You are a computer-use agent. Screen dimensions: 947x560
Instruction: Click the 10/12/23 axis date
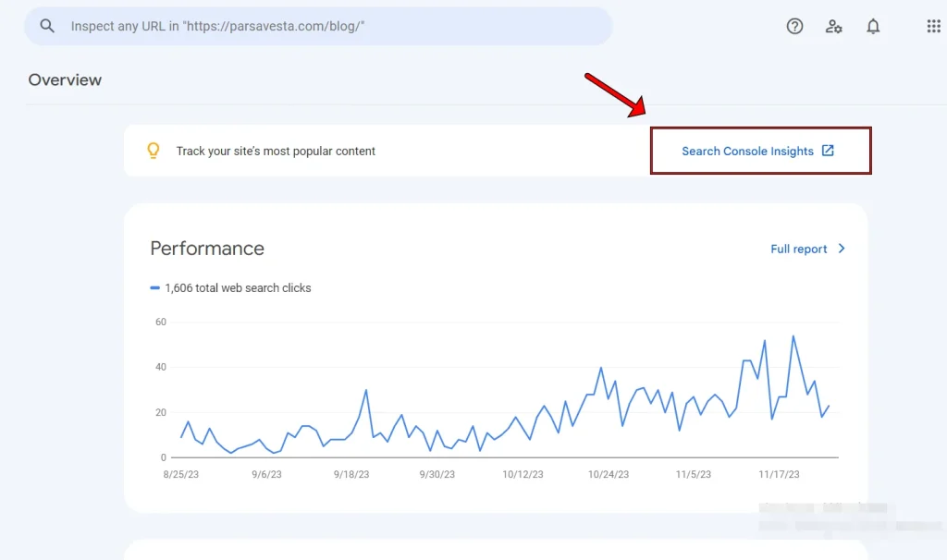coord(523,474)
